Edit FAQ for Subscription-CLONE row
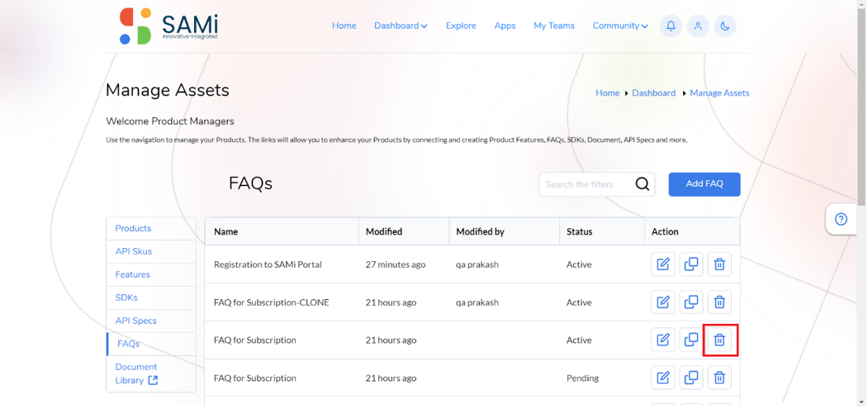This screenshot has width=868, height=409. [x=662, y=302]
